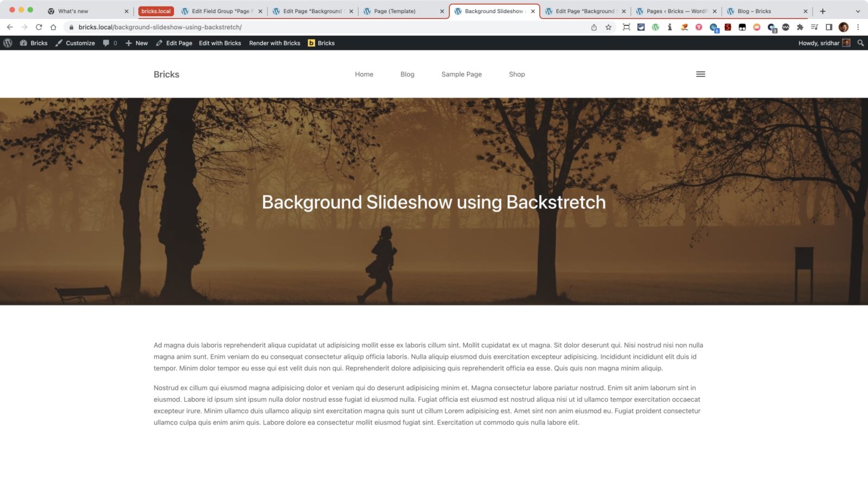Bookmark this page with the star icon
The image size is (868, 488).
coord(609,27)
